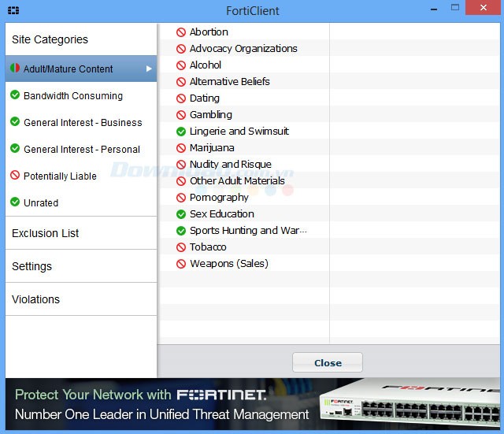
Task: Switch to the Violations section
Action: 36,299
